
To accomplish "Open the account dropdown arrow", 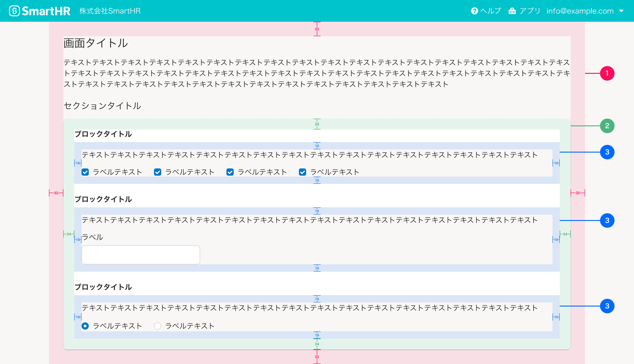I will click(x=621, y=11).
